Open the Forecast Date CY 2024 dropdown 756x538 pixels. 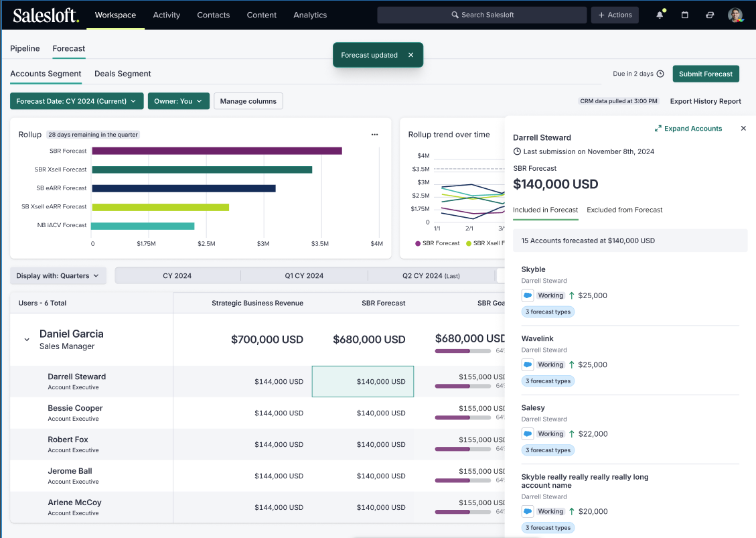click(x=76, y=101)
